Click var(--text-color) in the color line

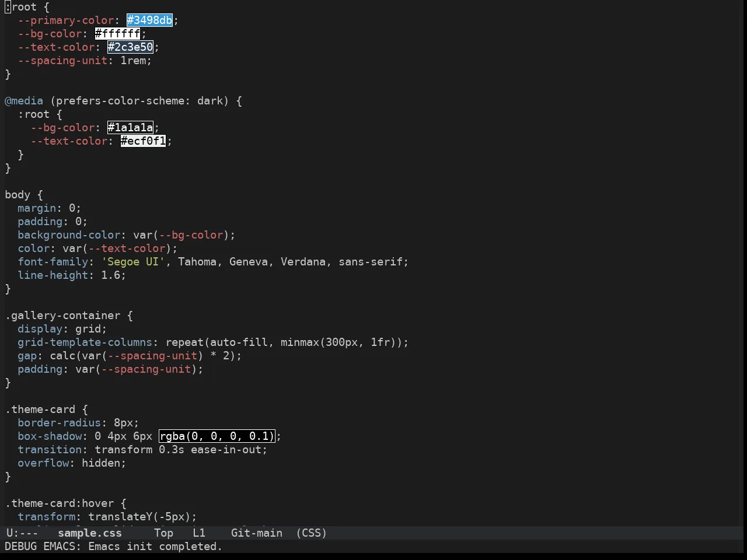click(x=117, y=249)
